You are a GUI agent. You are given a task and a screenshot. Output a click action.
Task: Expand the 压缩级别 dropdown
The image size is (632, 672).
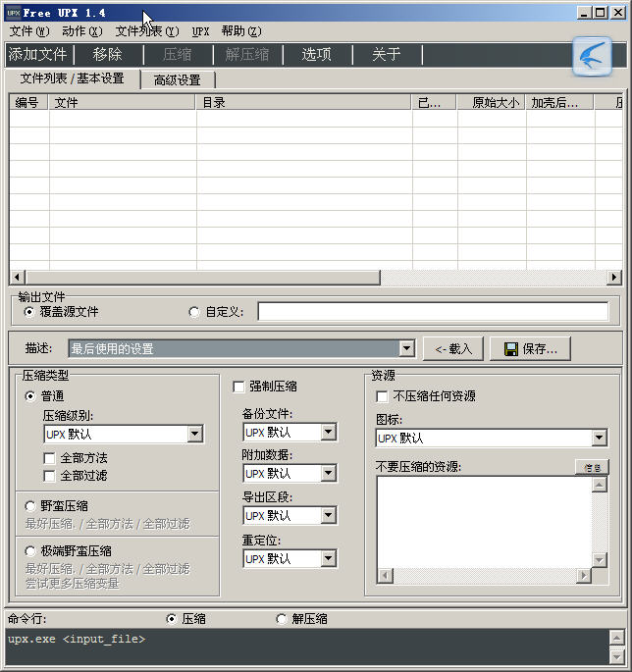pyautogui.click(x=194, y=434)
